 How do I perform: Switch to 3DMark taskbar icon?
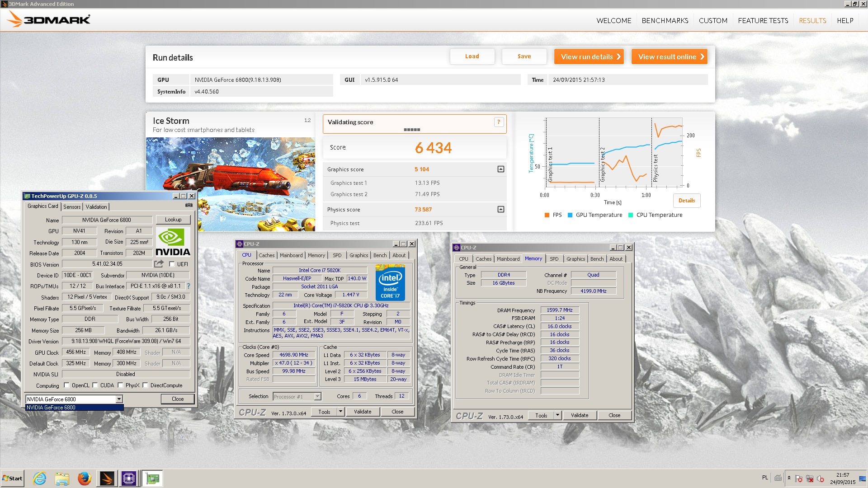[107, 479]
